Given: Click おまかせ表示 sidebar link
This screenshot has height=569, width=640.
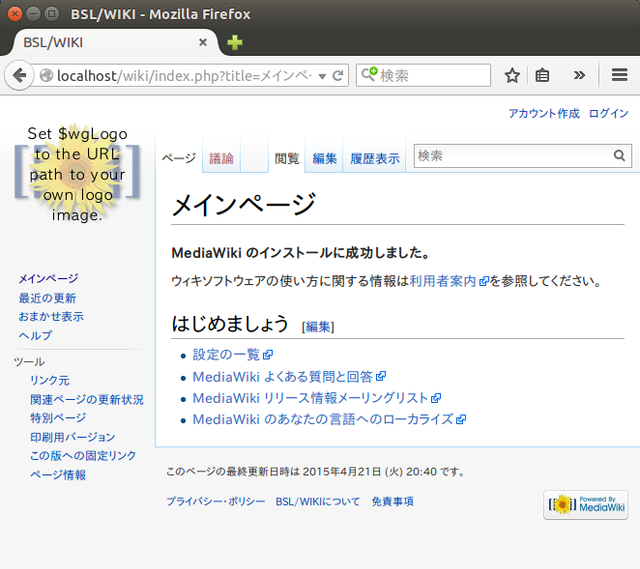Looking at the screenshot, I should pos(51,317).
